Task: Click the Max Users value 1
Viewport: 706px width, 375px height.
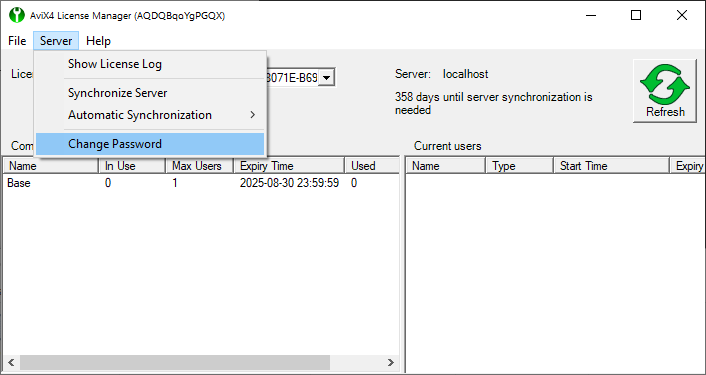Action: (175, 183)
